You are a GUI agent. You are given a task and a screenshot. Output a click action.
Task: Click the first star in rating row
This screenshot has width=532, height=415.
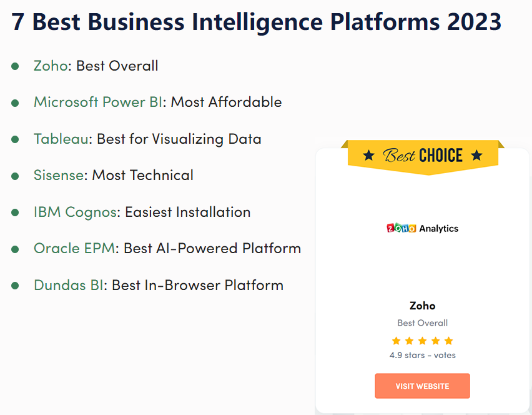click(x=396, y=340)
